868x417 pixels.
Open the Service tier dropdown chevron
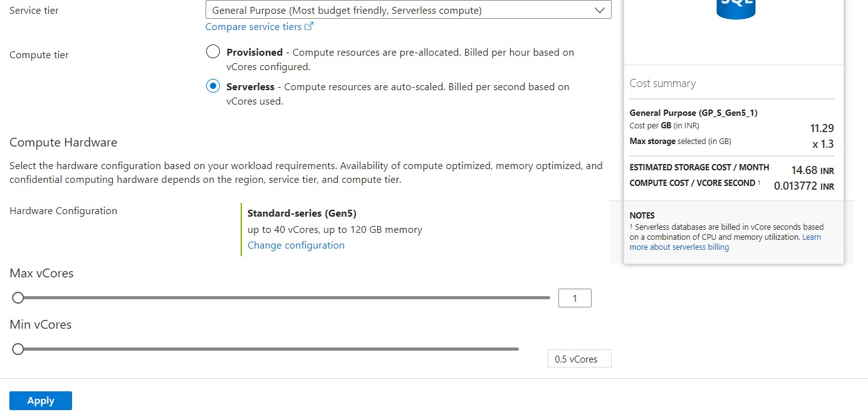point(600,9)
